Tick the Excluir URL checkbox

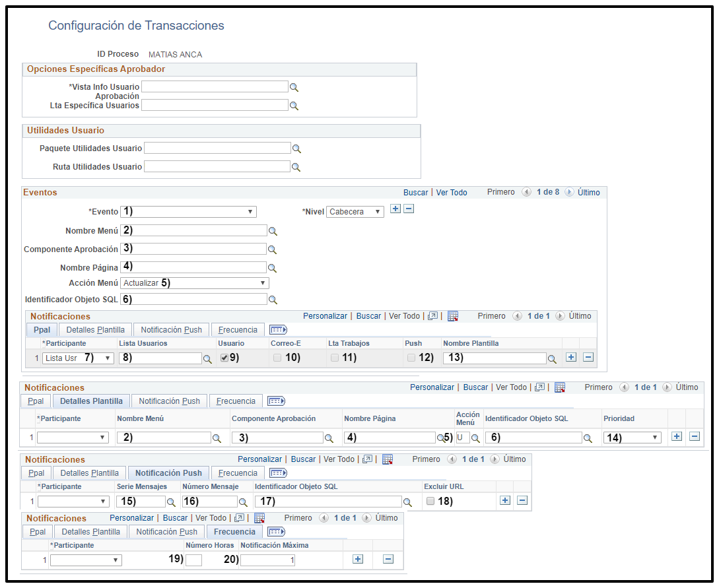(x=430, y=501)
